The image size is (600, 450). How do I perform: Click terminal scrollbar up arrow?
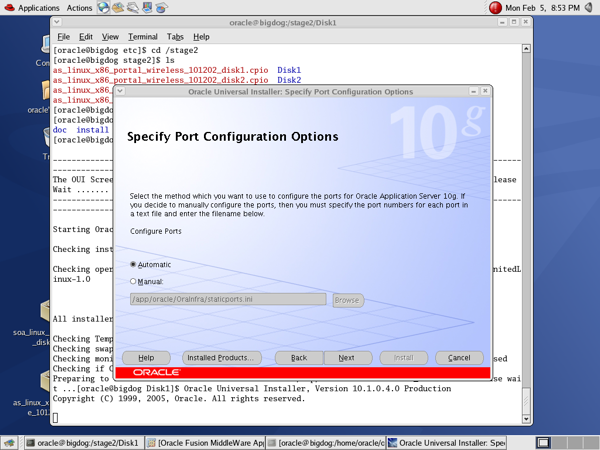(526, 49)
